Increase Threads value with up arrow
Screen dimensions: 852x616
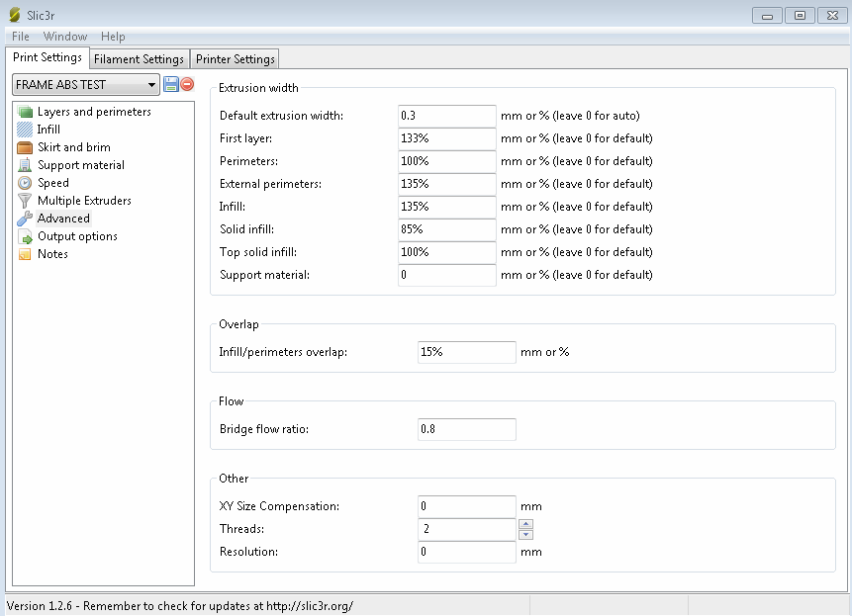point(525,524)
